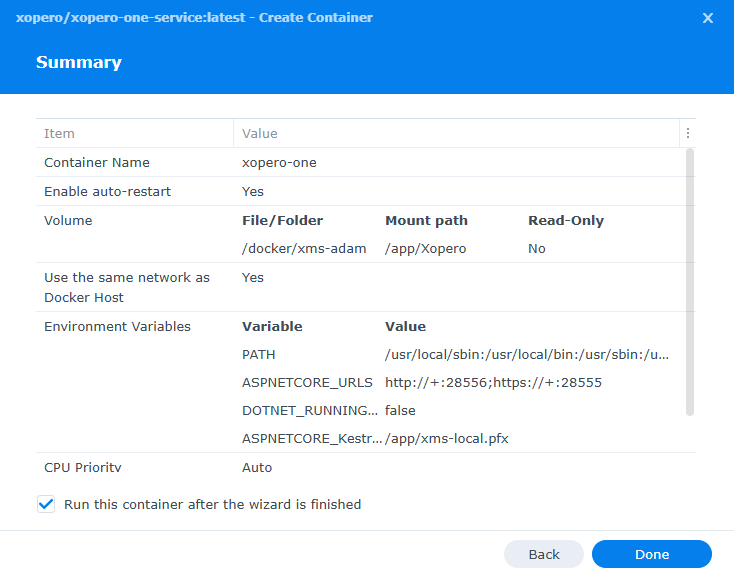Click the /docker/xms-adam folder path

pos(304,248)
